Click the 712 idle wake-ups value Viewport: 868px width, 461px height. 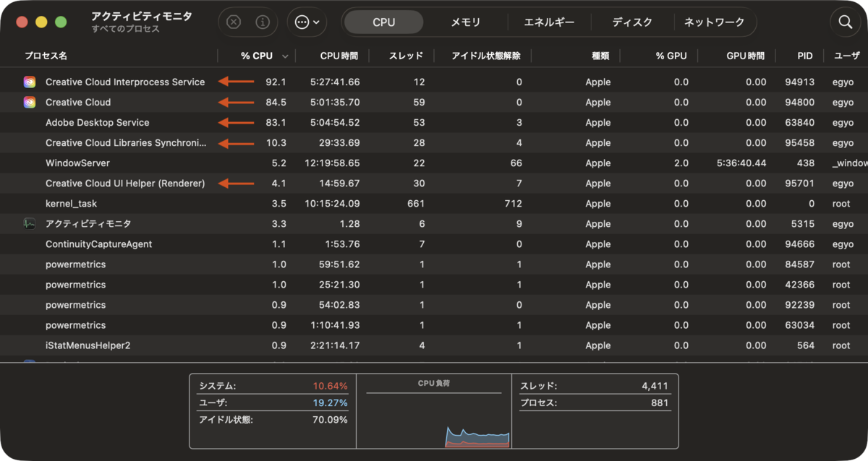513,203
